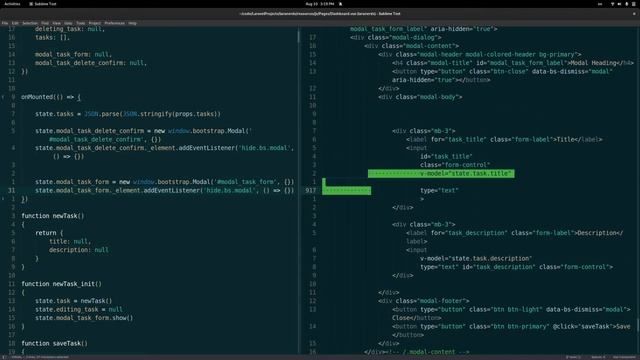Image resolution: width=640 pixels, height=360 pixels.
Task: Click the 'modal_task_delete_confirm: null,' line
Action: (x=91, y=63)
